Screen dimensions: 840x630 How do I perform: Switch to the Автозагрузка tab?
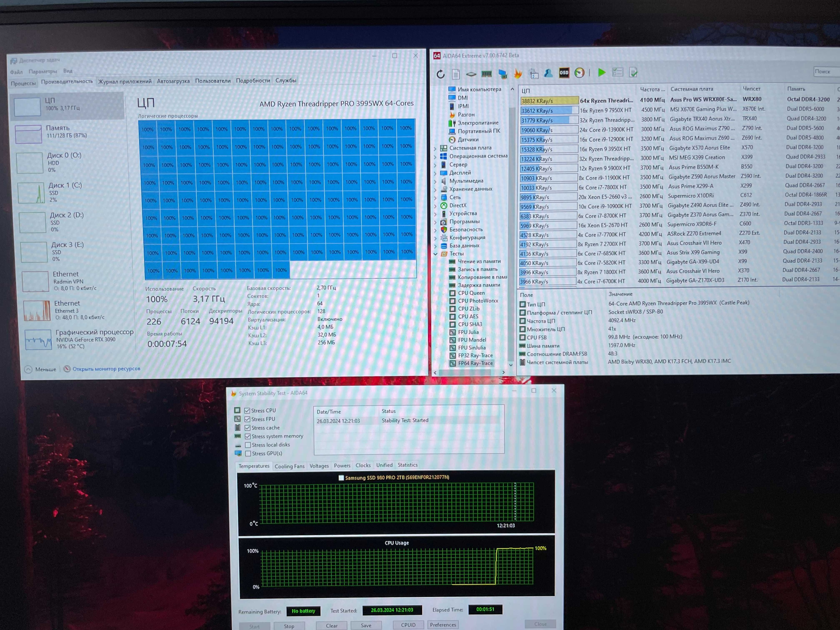click(x=173, y=81)
